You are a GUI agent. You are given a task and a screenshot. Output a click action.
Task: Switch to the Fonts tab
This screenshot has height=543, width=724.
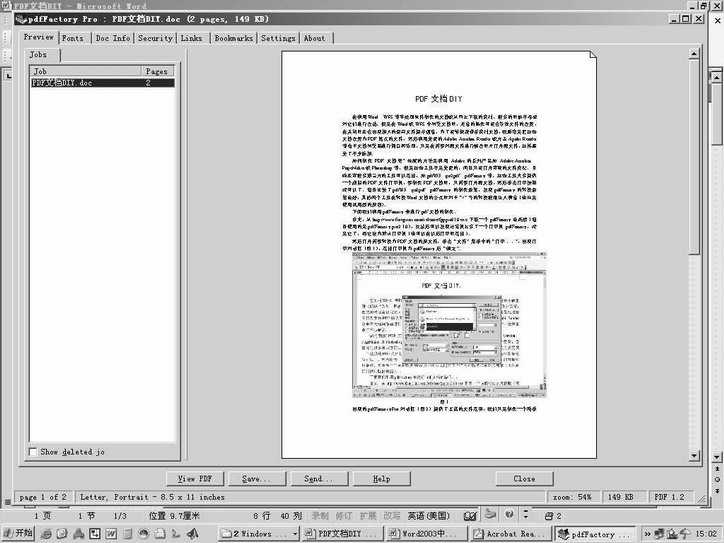73,38
